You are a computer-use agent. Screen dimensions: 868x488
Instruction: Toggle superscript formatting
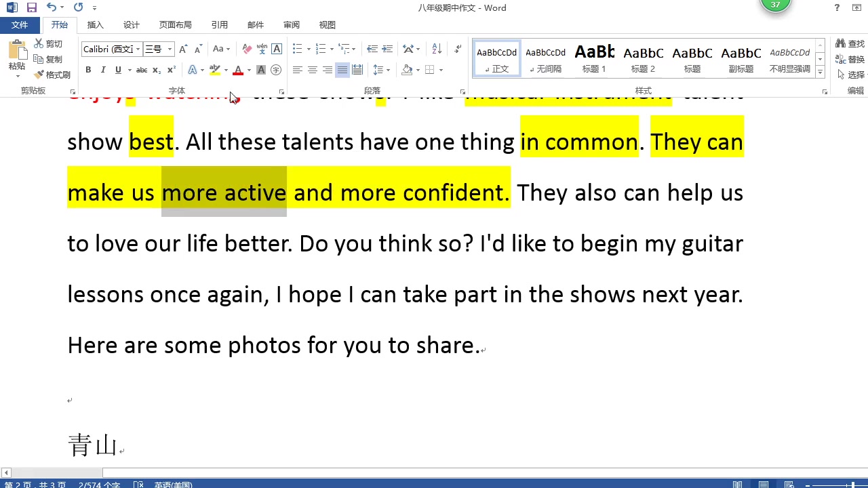click(x=172, y=70)
